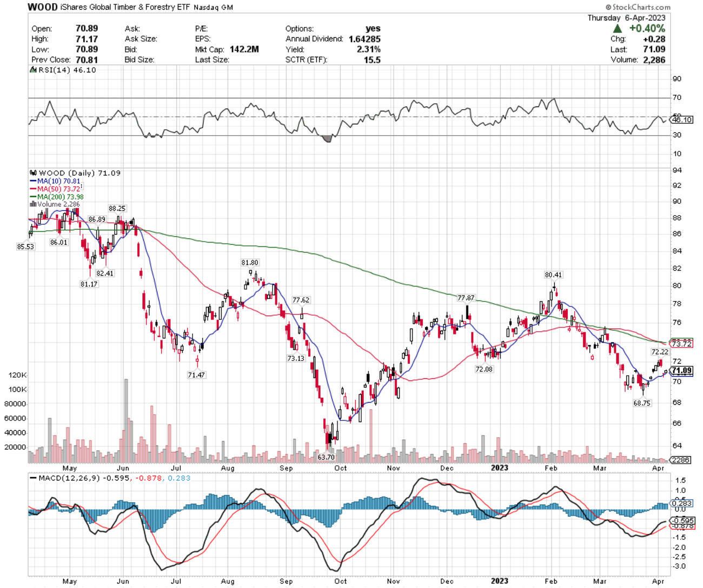Click the 72.22 recent high annotation

pyautogui.click(x=659, y=352)
